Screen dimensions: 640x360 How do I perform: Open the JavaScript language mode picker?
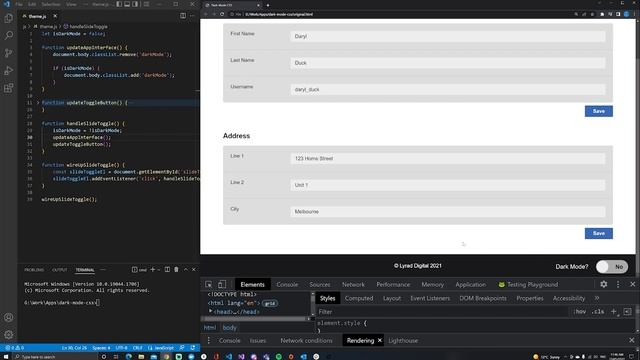tap(161, 348)
